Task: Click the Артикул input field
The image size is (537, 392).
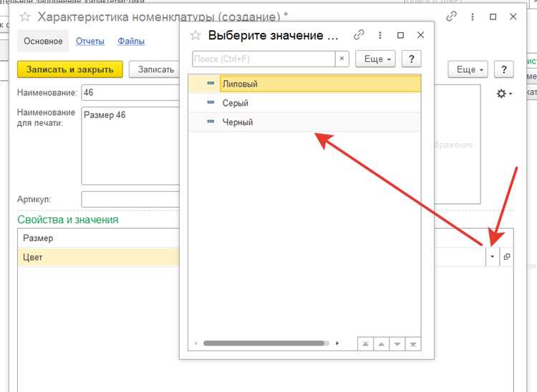Action: pyautogui.click(x=130, y=200)
